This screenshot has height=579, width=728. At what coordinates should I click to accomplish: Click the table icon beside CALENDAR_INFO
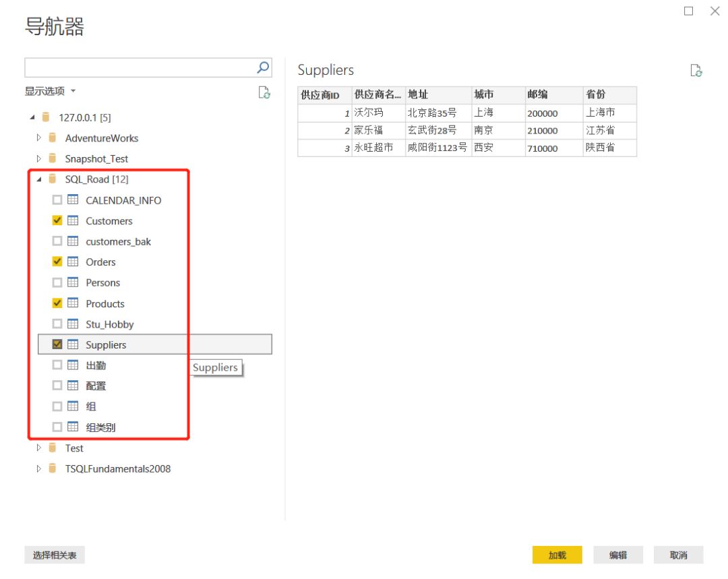pyautogui.click(x=73, y=200)
